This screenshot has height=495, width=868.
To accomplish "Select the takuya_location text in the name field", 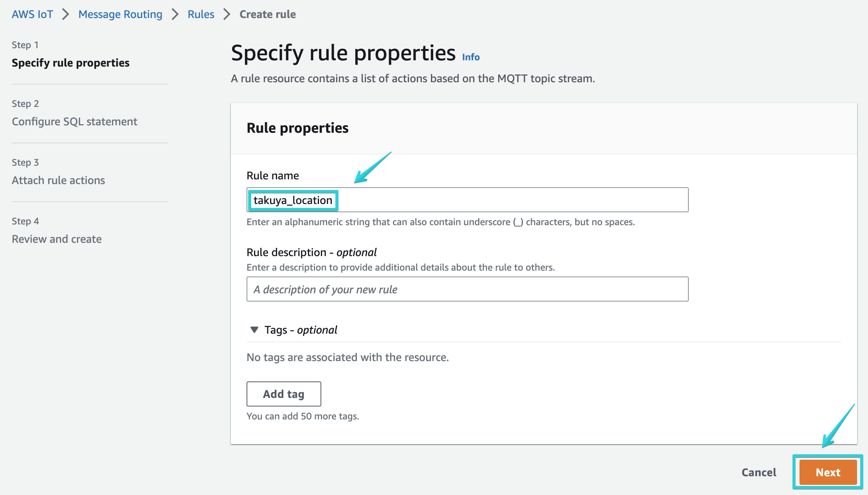I will point(293,200).
